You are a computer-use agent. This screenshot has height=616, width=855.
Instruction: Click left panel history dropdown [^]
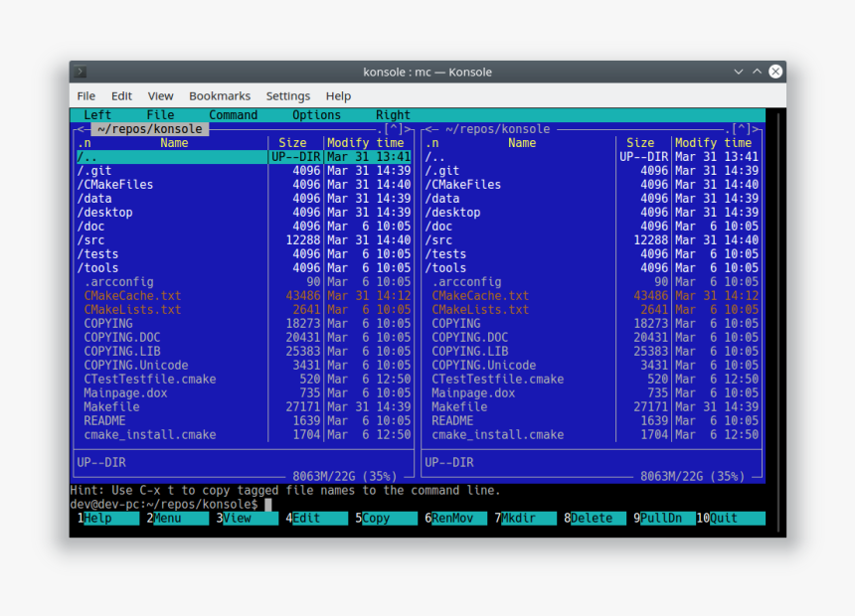point(393,129)
